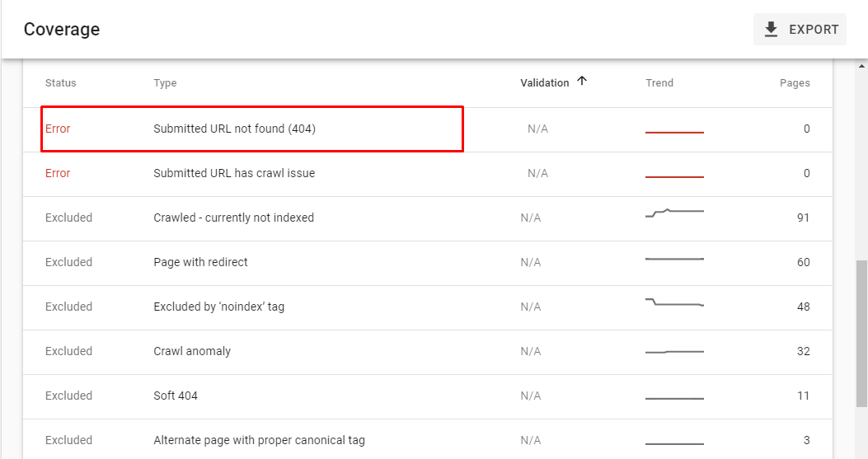Viewport: 868px width, 459px height.
Task: Click Error status of 404 row
Action: pos(58,129)
